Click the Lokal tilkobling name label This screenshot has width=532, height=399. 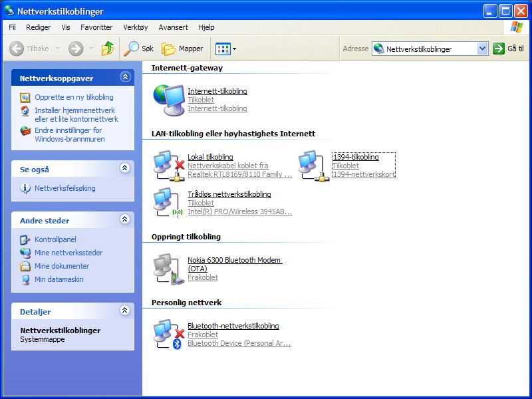[210, 157]
